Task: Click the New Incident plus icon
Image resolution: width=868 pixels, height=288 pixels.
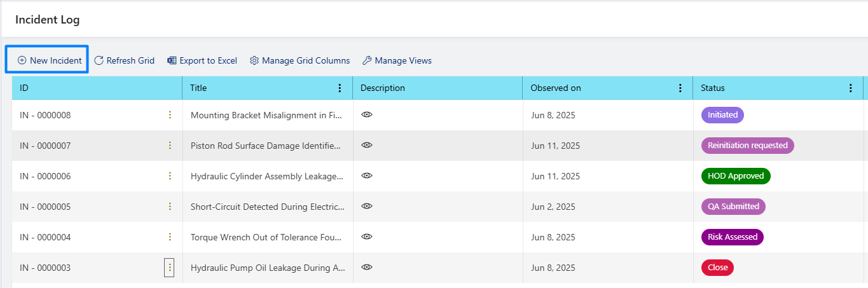Action: coord(22,60)
